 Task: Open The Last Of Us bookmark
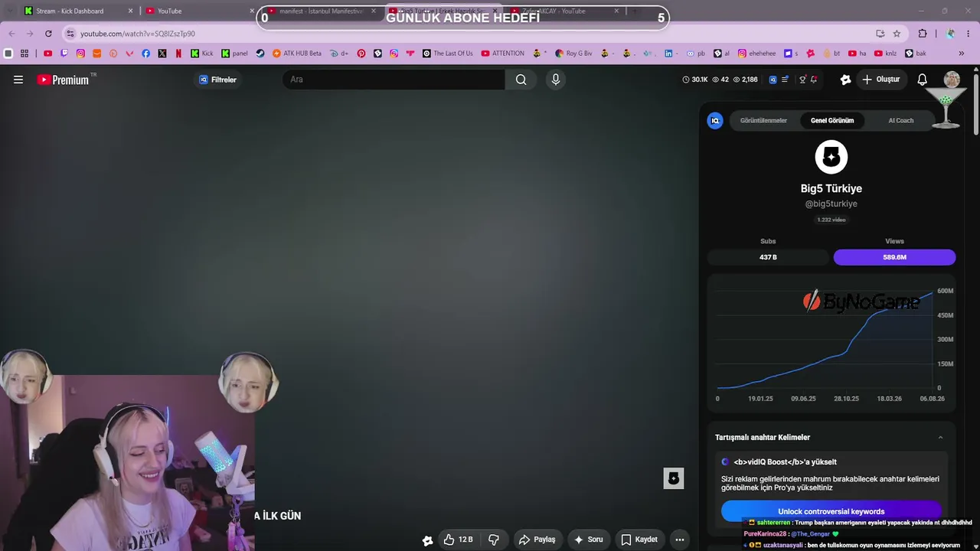pyautogui.click(x=448, y=54)
